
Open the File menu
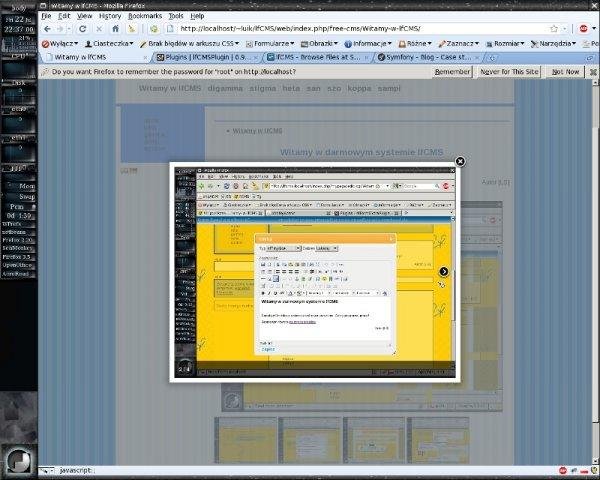click(46, 16)
